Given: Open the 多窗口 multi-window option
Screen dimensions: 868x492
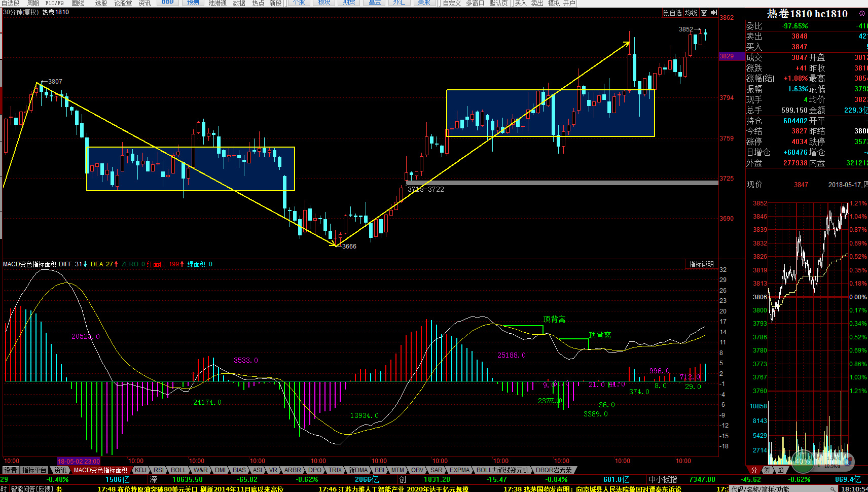Looking at the screenshot, I should 475,3.
